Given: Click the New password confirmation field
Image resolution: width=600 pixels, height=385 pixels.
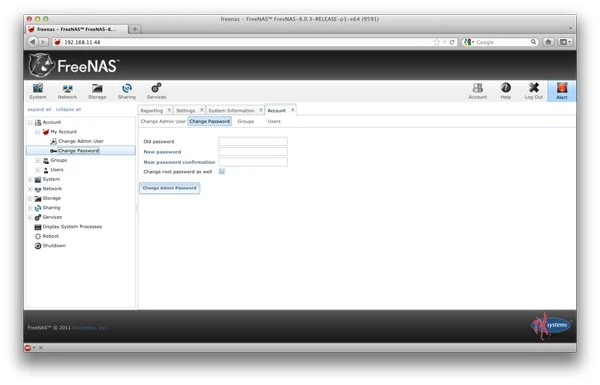Looking at the screenshot, I should [x=253, y=162].
